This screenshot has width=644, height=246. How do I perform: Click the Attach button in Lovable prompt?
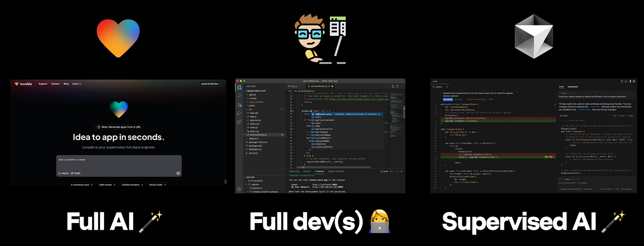(64, 173)
